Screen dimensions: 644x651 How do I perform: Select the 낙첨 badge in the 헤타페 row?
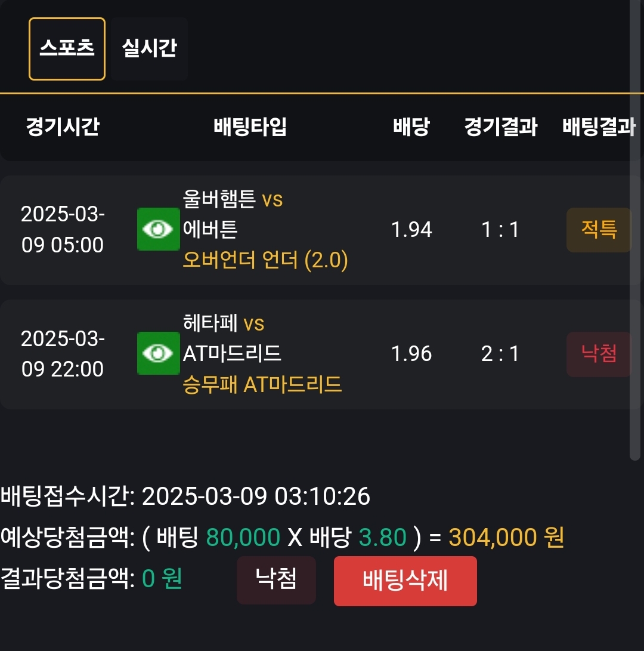pyautogui.click(x=598, y=354)
